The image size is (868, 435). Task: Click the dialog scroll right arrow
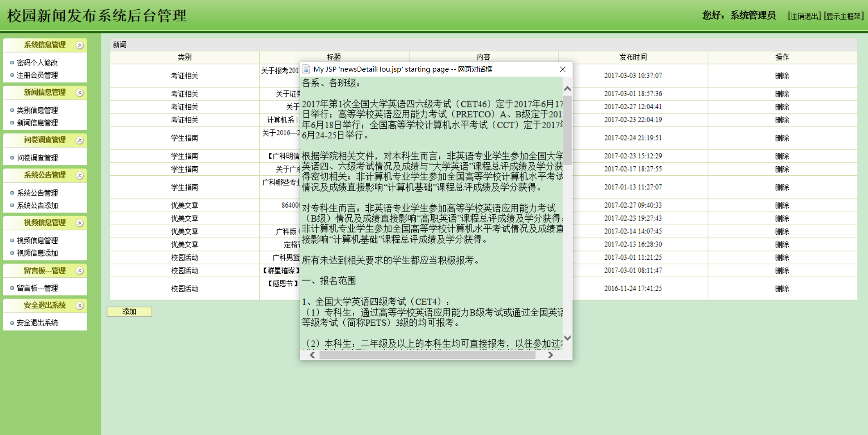click(550, 355)
